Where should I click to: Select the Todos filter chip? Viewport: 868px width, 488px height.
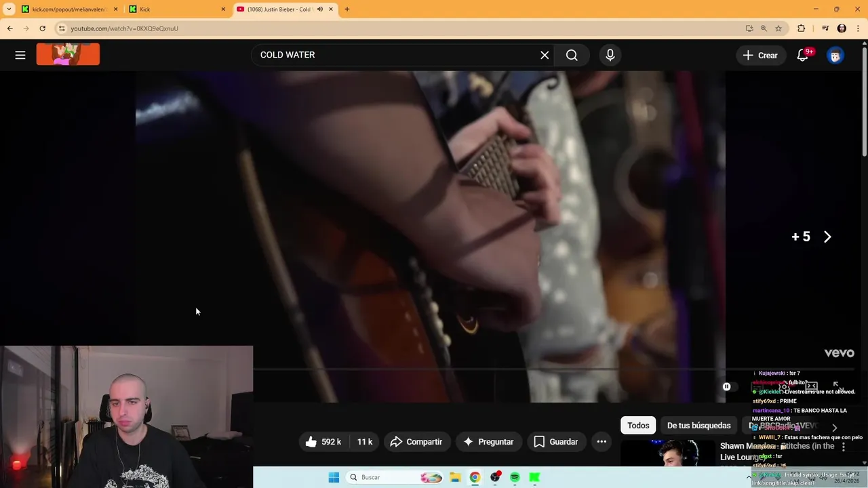pos(638,426)
